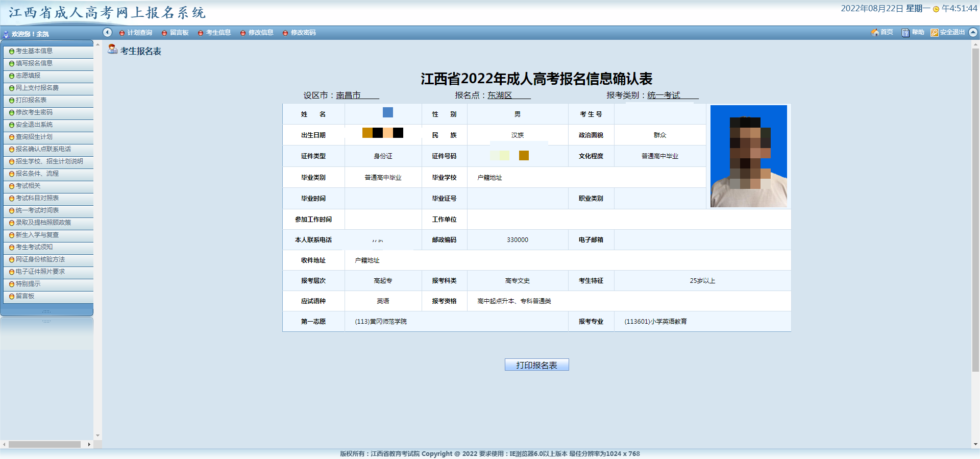Open 留言板 in the top navigation bar
980x459 pixels.
(x=179, y=33)
